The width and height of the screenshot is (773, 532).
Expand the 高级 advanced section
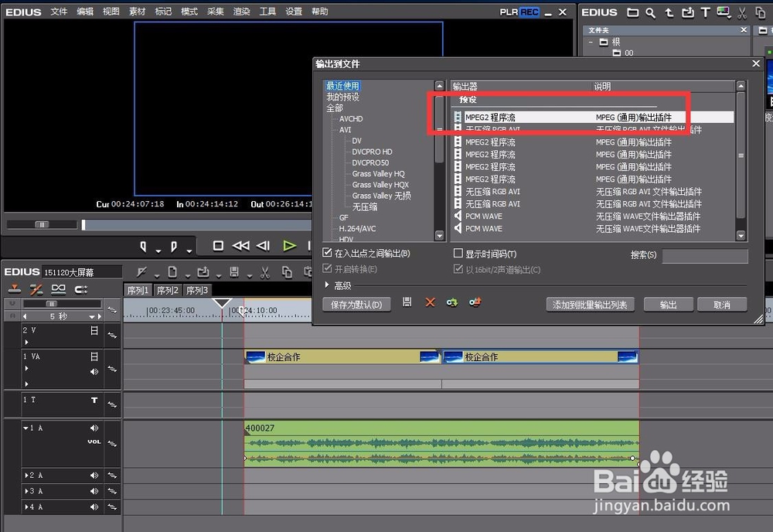[328, 285]
